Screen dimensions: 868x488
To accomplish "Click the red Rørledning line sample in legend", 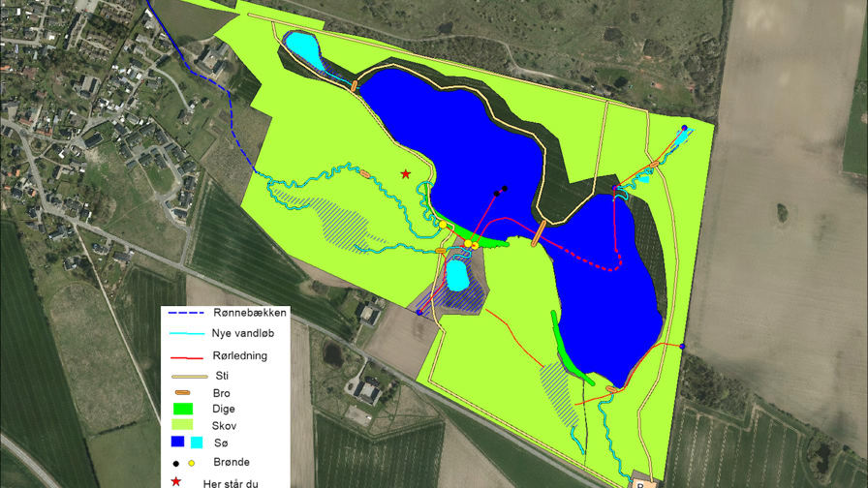I will click(188, 356).
